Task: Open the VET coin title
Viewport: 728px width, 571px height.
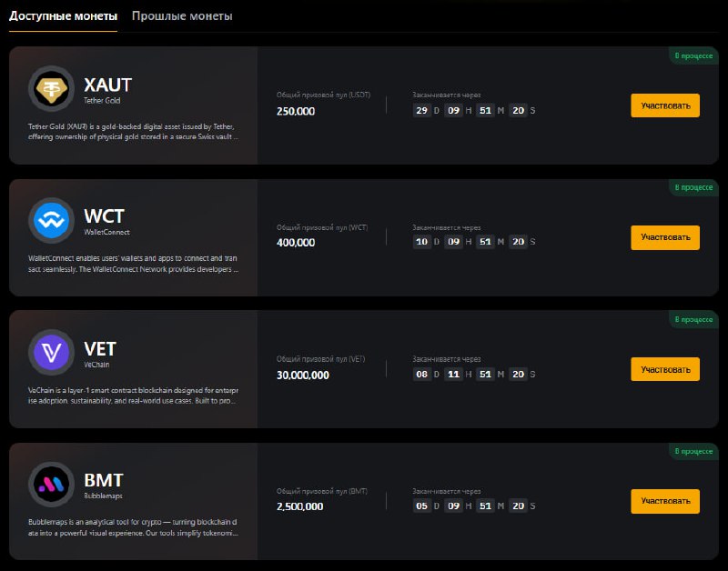Action: 100,349
